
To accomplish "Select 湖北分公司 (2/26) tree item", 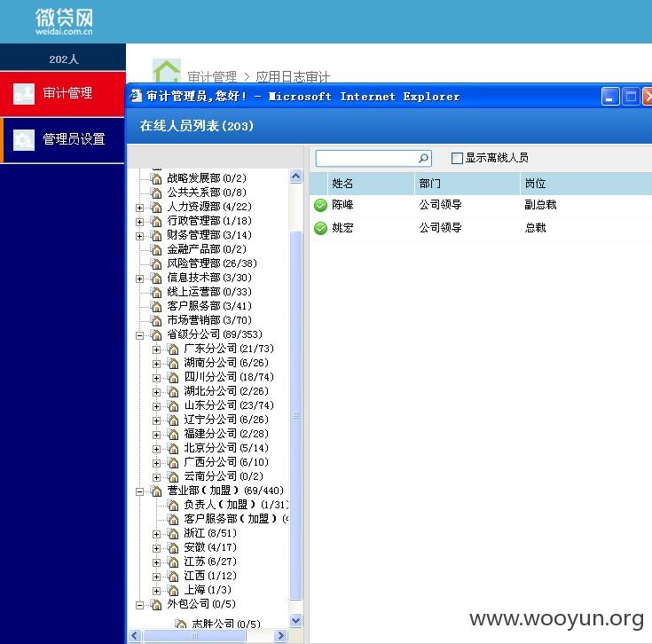I will point(226,391).
